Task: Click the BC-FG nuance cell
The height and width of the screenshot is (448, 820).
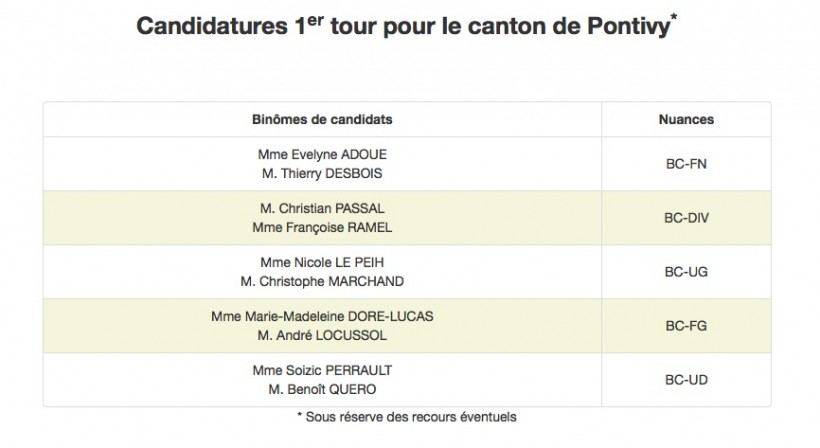Action: coord(686,326)
